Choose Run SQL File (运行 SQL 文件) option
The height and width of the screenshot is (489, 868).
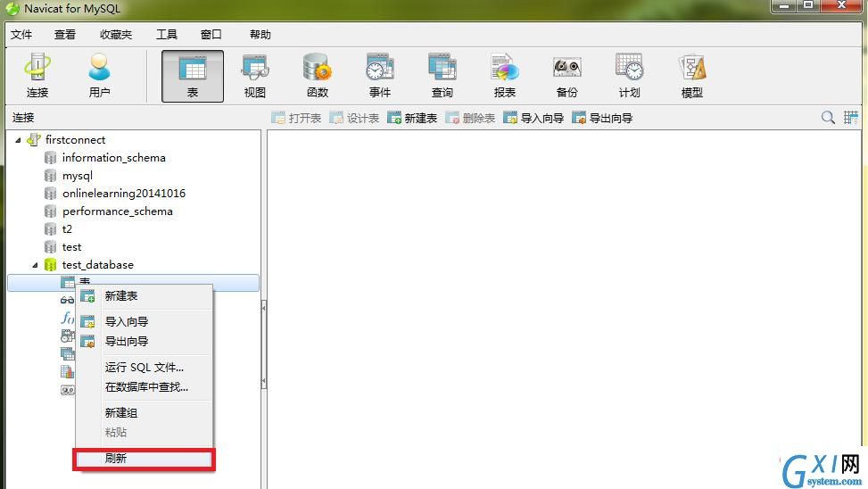point(144,367)
